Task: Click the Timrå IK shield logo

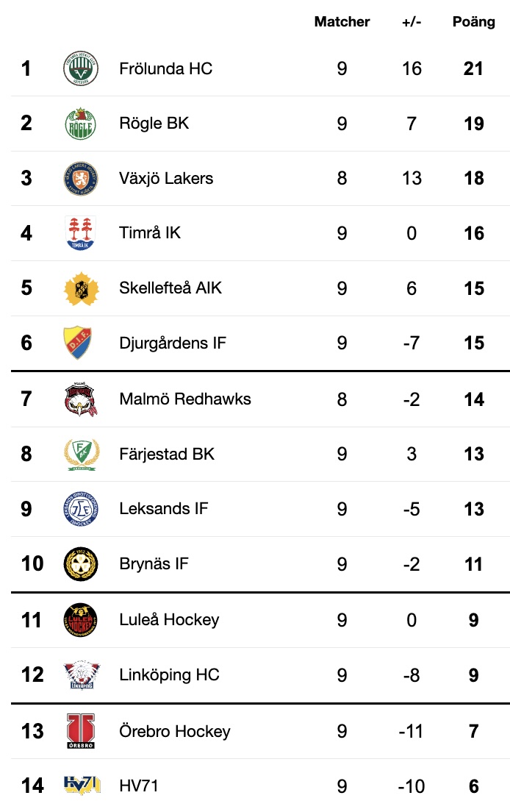Action: click(81, 233)
